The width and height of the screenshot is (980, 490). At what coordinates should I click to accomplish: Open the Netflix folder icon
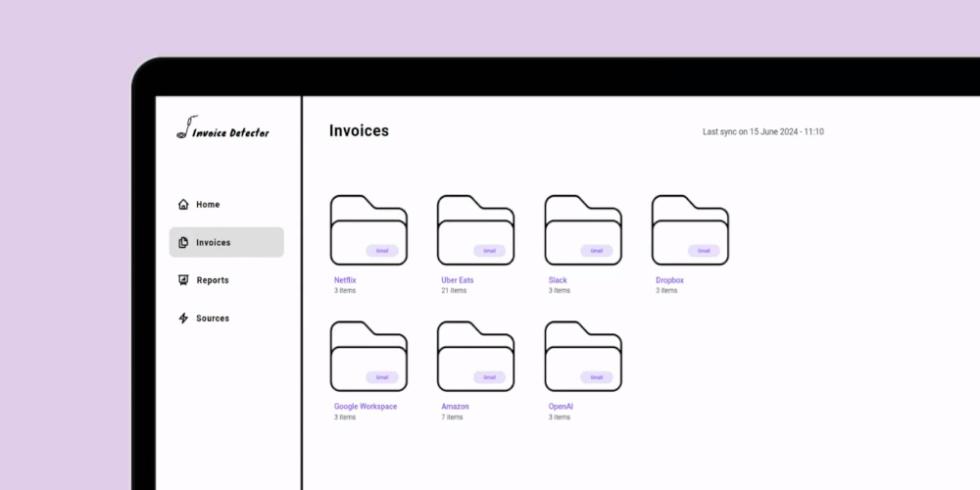[x=368, y=230]
